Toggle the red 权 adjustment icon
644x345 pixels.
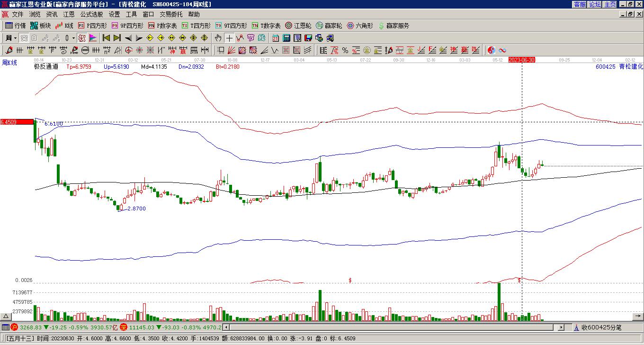coord(82,38)
